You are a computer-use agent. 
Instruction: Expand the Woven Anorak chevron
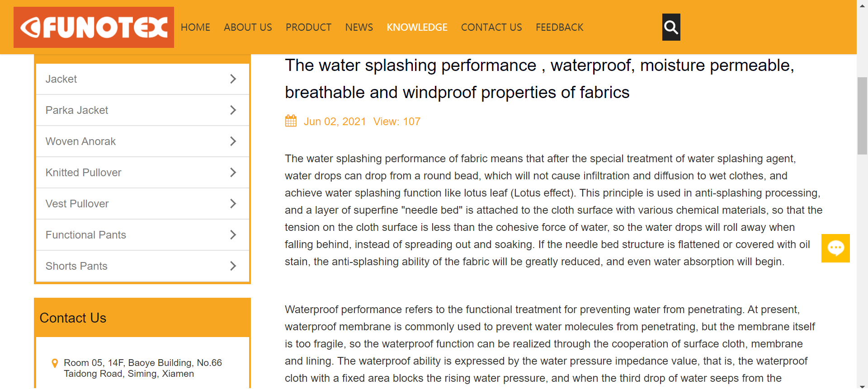click(233, 141)
